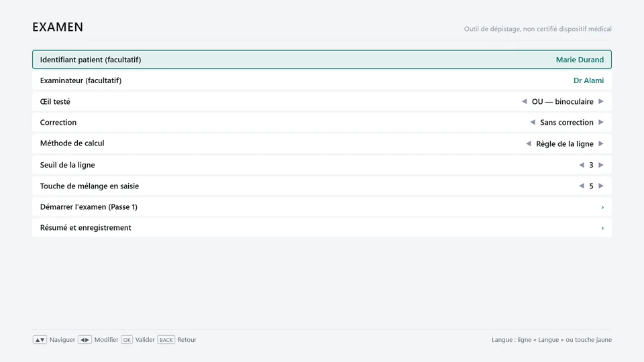Decrease Touche de mélange en saisie value
The width and height of the screenshot is (644, 362).
(x=582, y=186)
